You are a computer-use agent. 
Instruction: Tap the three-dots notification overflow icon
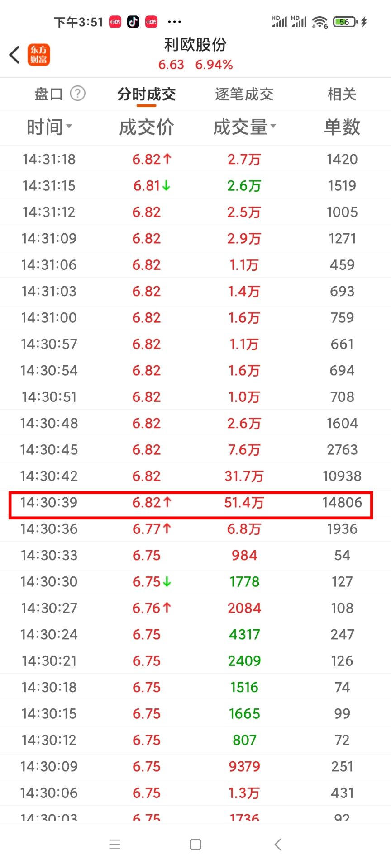click(174, 22)
